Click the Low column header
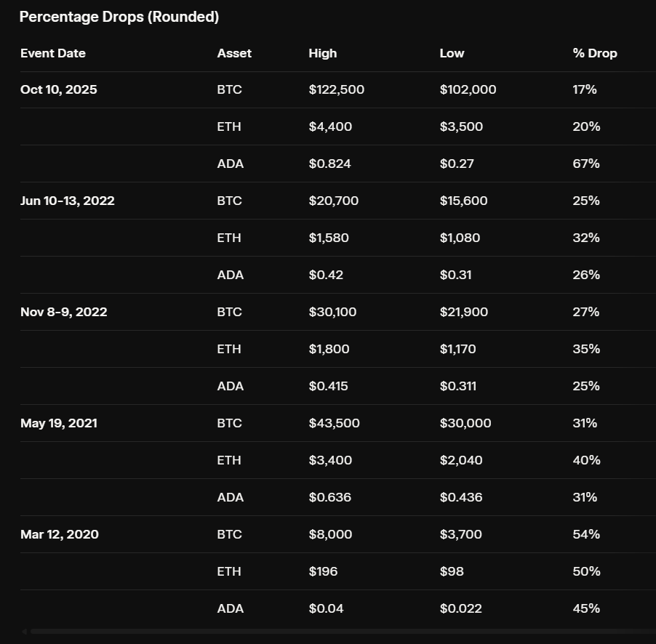Viewport: 656px width, 644px height. tap(452, 54)
